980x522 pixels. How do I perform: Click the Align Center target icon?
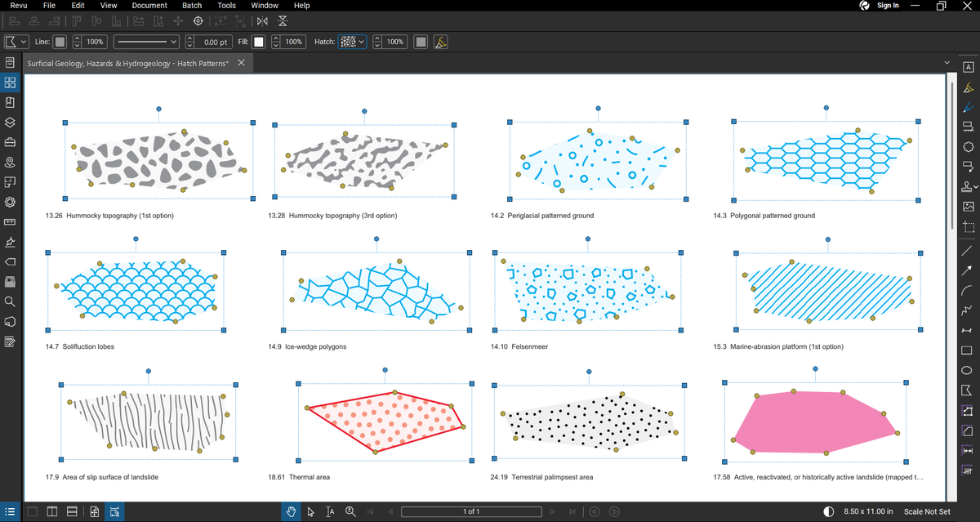point(198,20)
